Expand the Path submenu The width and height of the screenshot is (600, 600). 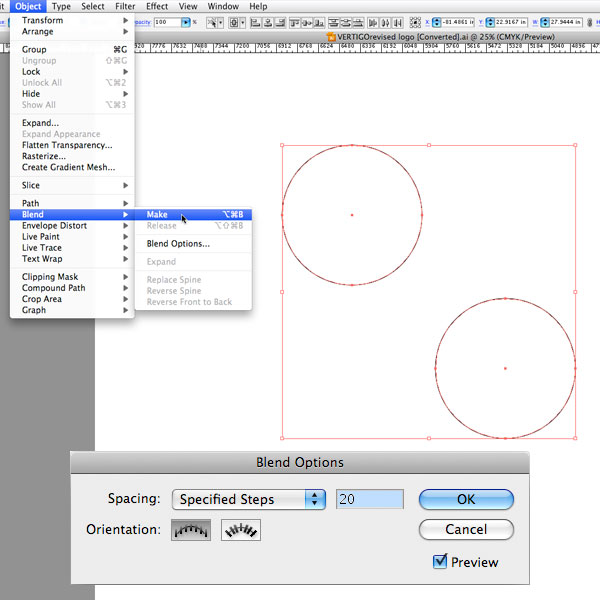pyautogui.click(x=72, y=203)
